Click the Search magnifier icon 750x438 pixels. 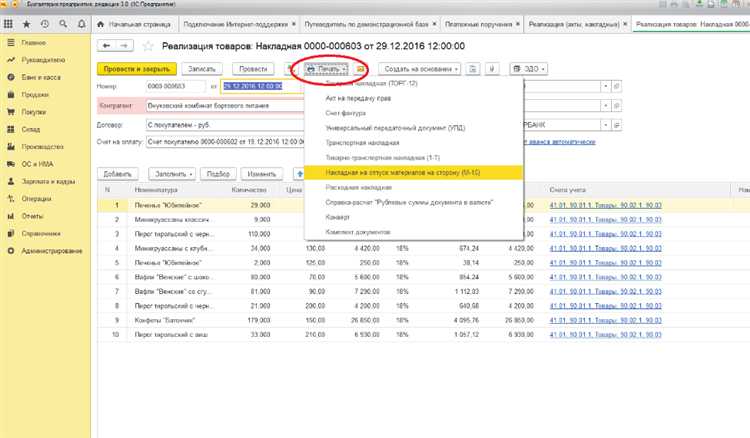pos(63,24)
